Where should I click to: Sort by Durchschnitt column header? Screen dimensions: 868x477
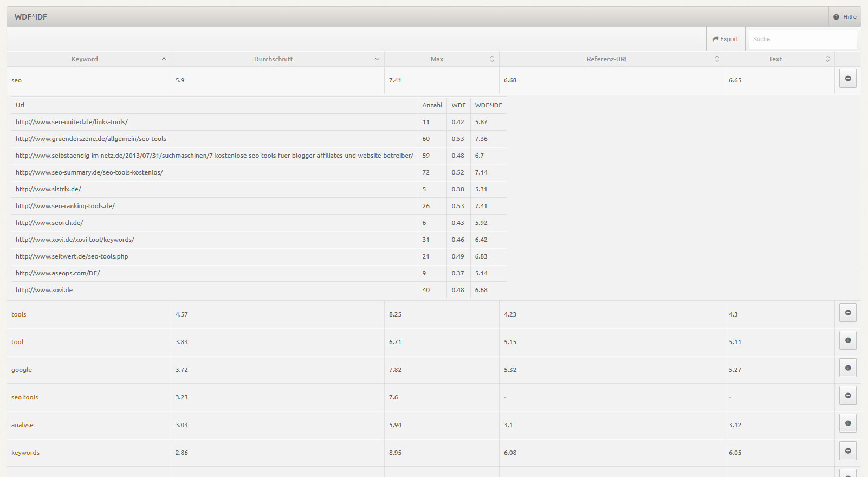tap(274, 59)
